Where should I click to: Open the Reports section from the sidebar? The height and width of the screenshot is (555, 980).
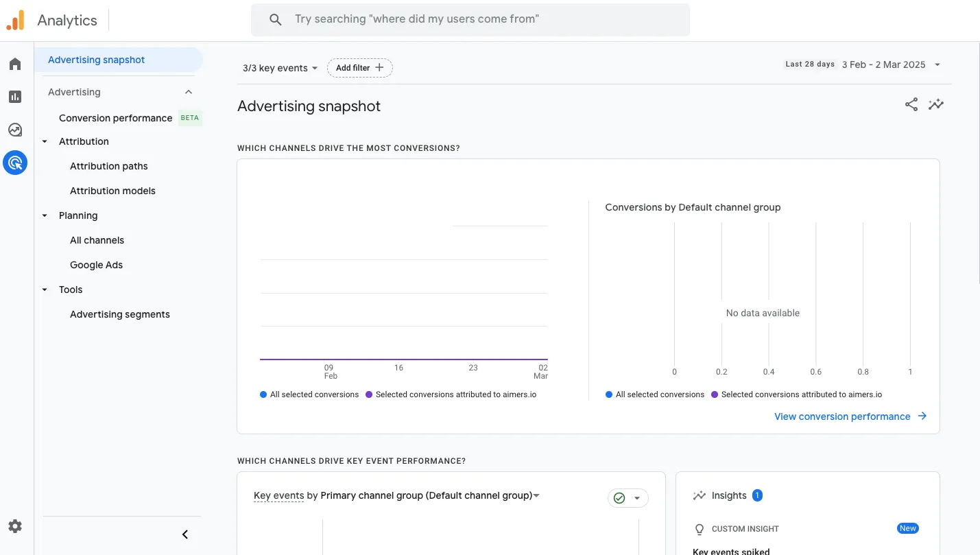[x=15, y=96]
